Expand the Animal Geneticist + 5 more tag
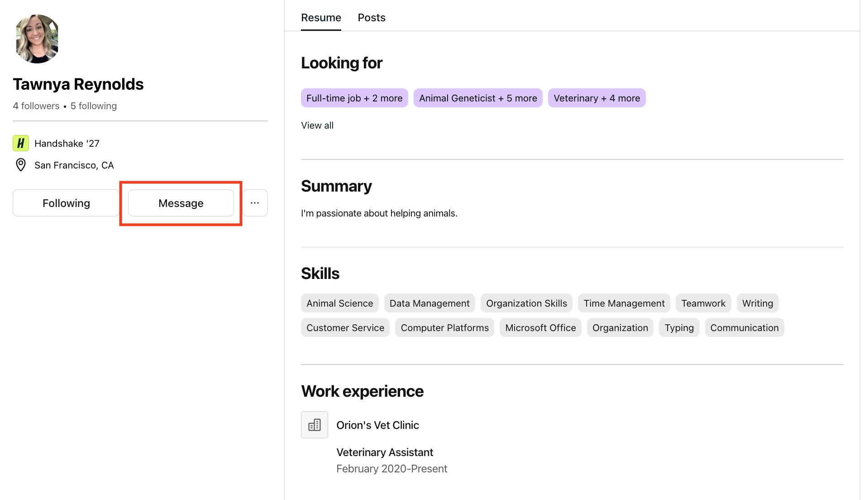868x500 pixels. [478, 98]
